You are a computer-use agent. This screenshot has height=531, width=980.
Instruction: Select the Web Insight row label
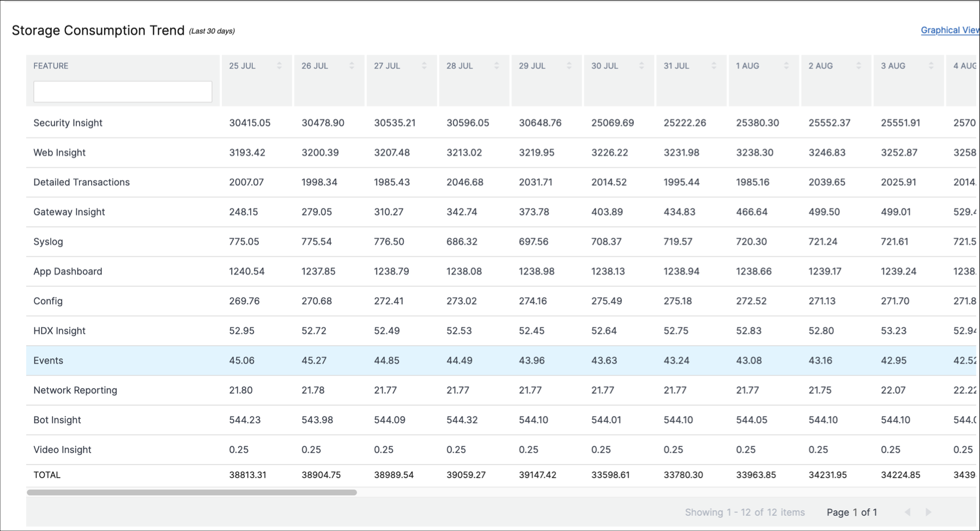coord(59,153)
